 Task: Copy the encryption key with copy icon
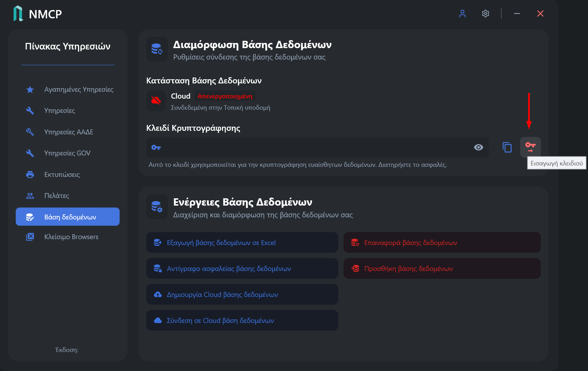click(x=507, y=147)
